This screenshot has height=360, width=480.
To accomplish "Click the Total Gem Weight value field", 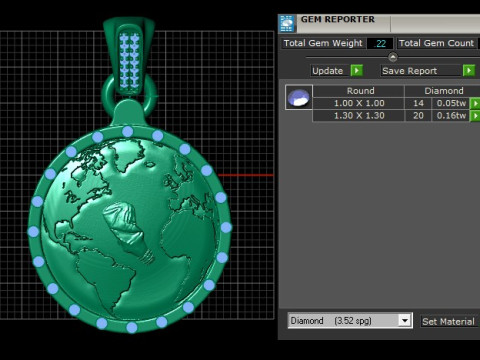I will tap(380, 43).
